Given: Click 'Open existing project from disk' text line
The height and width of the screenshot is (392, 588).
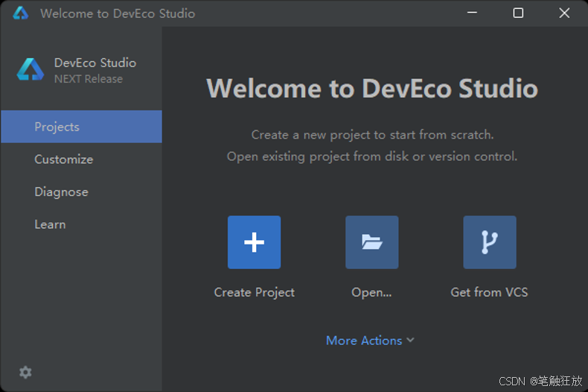Looking at the screenshot, I should point(372,157).
